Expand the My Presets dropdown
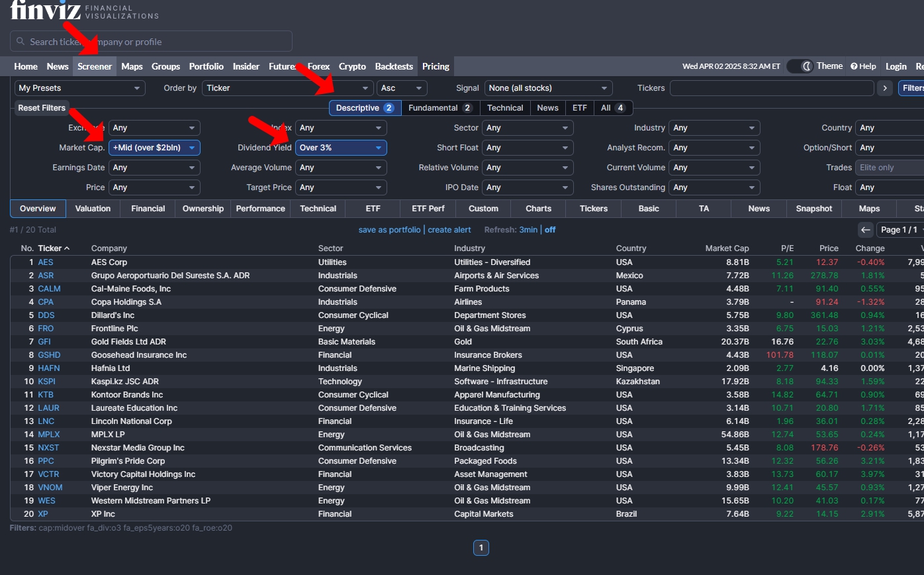 (79, 88)
